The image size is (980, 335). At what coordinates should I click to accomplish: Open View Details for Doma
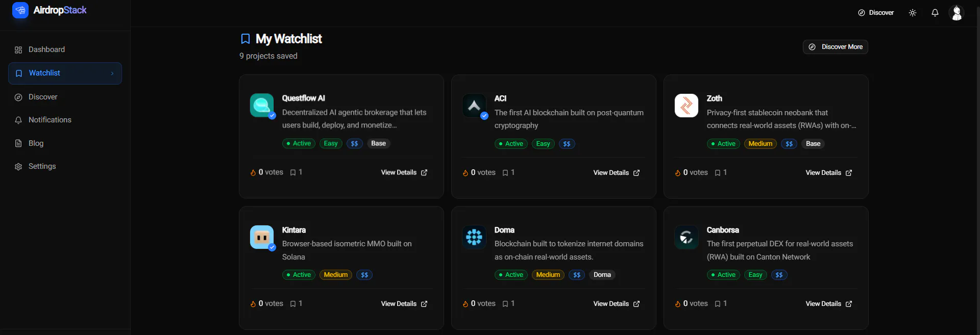tap(617, 304)
